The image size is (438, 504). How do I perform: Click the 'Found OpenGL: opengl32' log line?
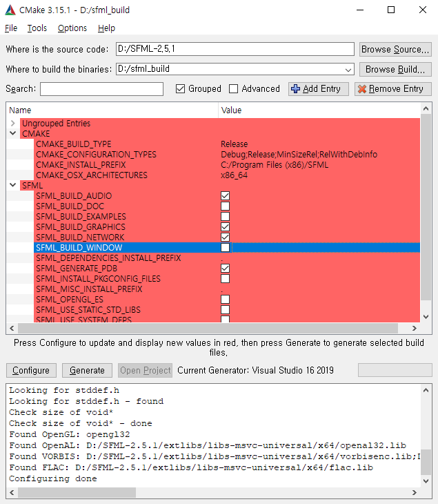pos(70,434)
